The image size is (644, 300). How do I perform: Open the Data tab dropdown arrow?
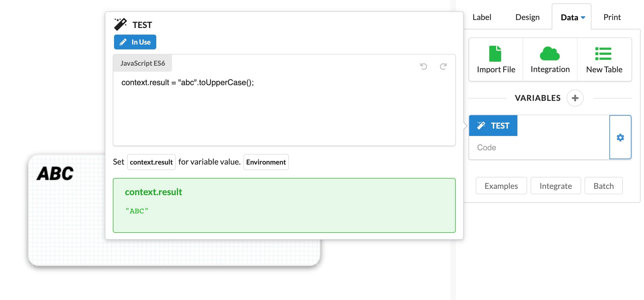click(583, 17)
